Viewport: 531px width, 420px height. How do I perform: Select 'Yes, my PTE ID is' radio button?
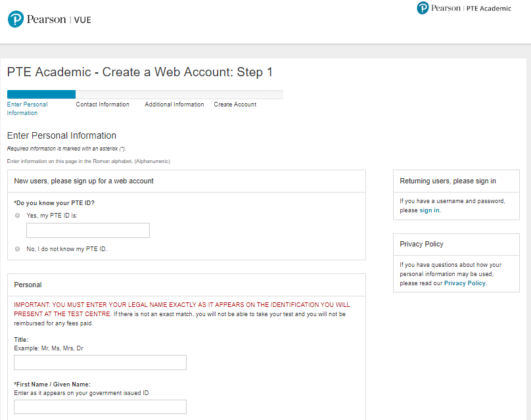(17, 216)
